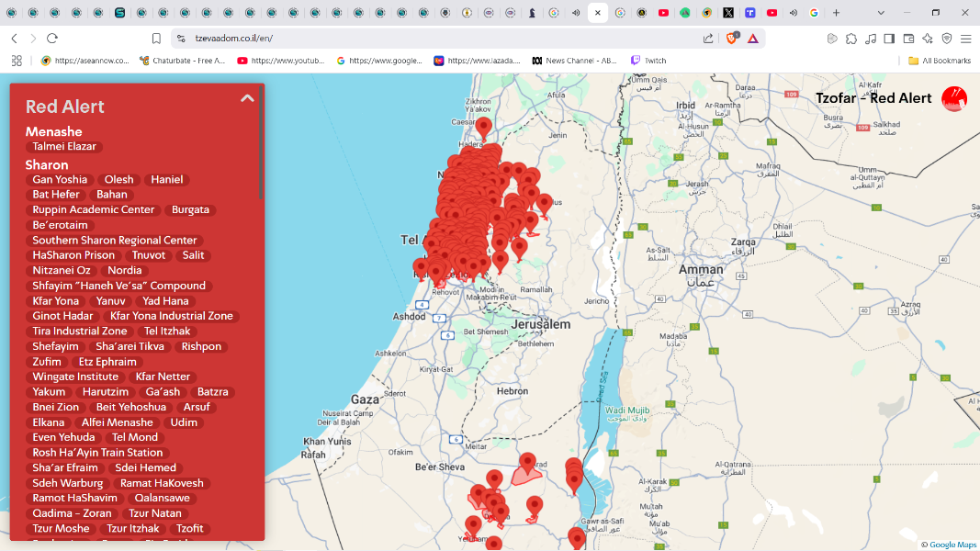This screenshot has width=980, height=551.
Task: Click the Red Alert panel scrollbar
Action: 261,143
